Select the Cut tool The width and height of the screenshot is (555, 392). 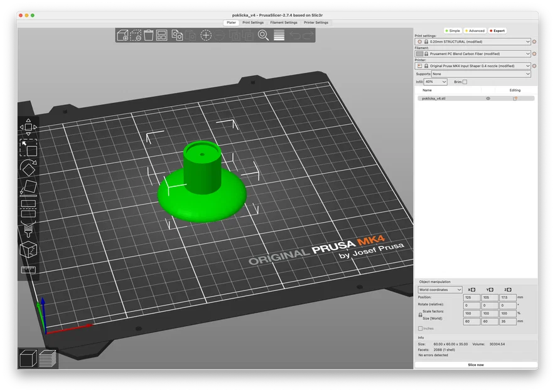tap(28, 209)
